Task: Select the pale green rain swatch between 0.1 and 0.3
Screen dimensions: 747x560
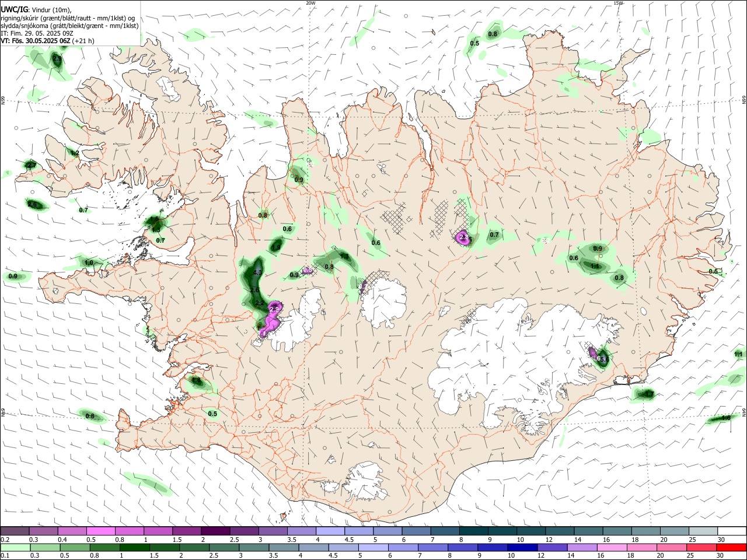Action: click(15, 547)
